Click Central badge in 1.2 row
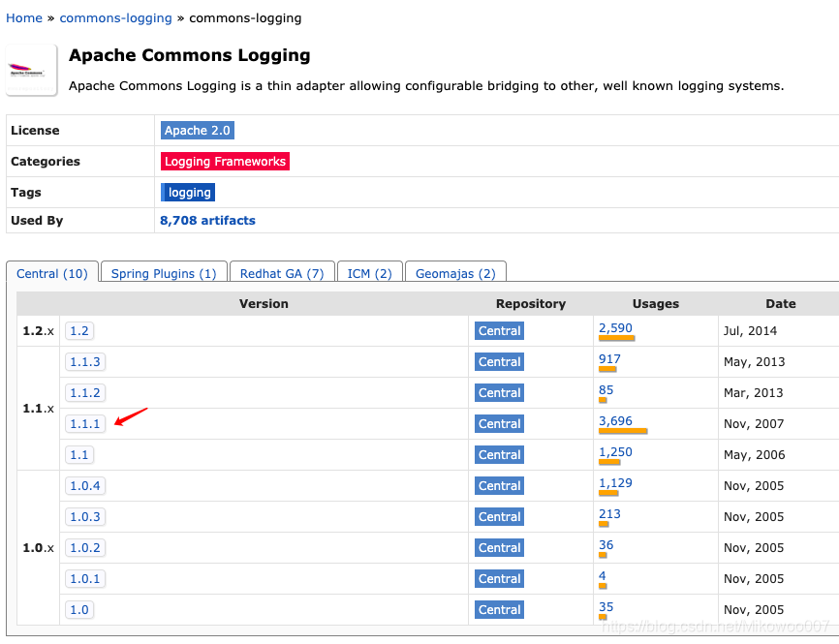The width and height of the screenshot is (839, 644). [499, 331]
